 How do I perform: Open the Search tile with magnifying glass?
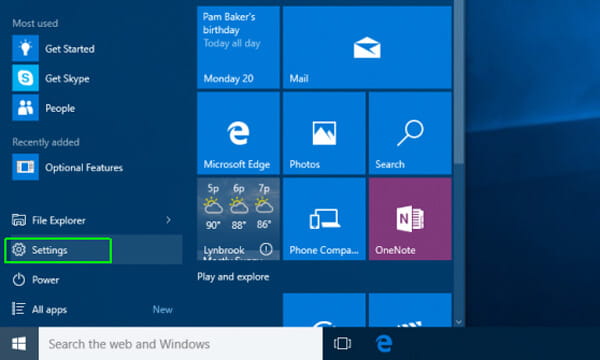coord(410,134)
